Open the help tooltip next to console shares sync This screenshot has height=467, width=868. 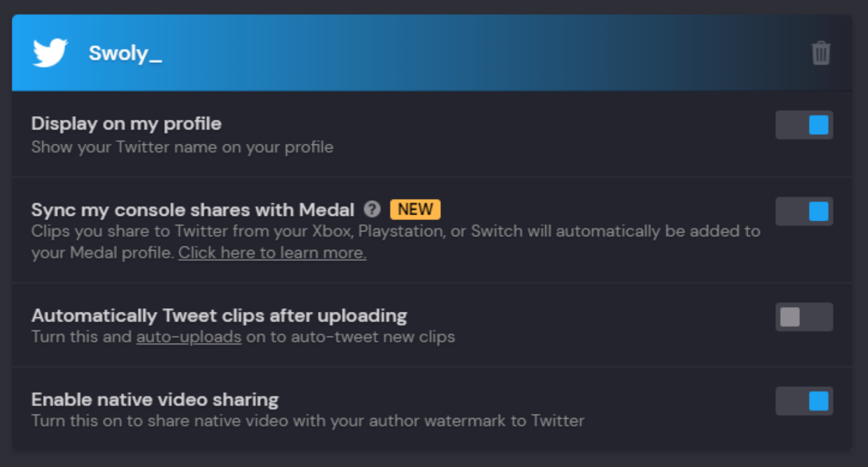373,210
